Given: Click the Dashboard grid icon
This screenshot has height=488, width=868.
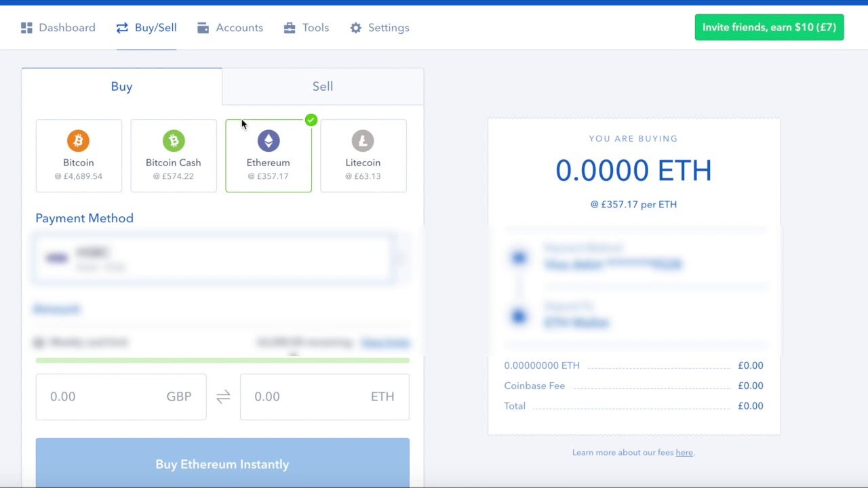Looking at the screenshot, I should click(x=26, y=28).
